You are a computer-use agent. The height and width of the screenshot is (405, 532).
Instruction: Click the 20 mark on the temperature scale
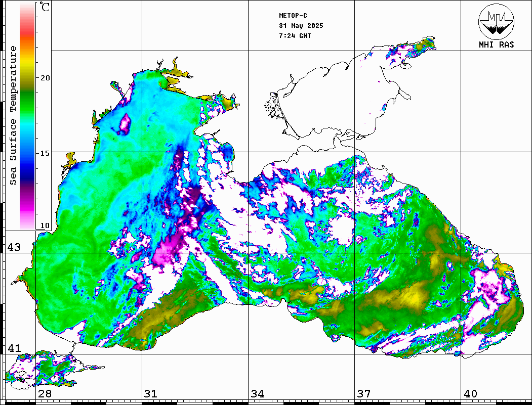(x=45, y=78)
